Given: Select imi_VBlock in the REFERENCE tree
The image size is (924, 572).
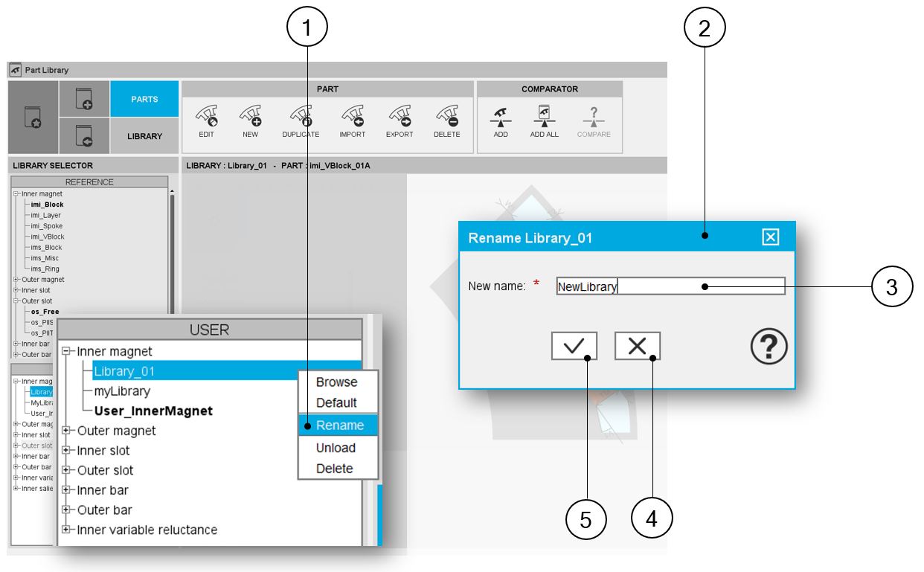Looking at the screenshot, I should [x=48, y=237].
